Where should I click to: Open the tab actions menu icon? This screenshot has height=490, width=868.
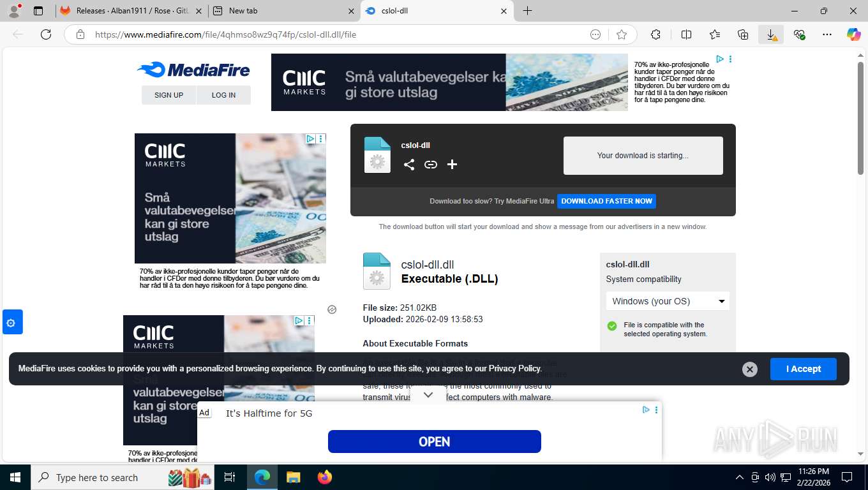38,11
